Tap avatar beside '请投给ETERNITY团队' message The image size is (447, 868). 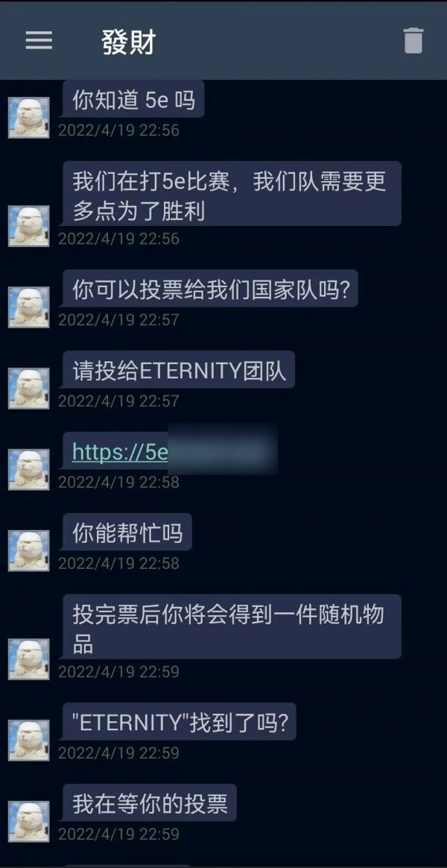[29, 389]
